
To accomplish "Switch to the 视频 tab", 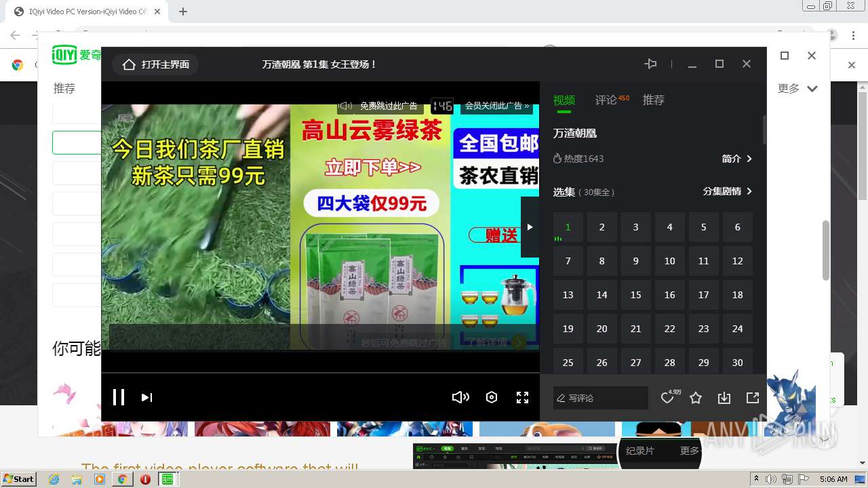I will click(564, 100).
